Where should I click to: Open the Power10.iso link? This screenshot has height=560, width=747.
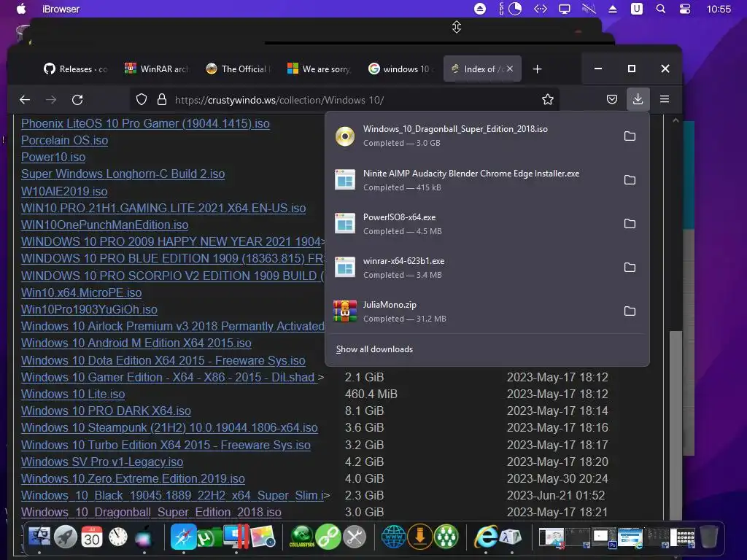point(53,157)
